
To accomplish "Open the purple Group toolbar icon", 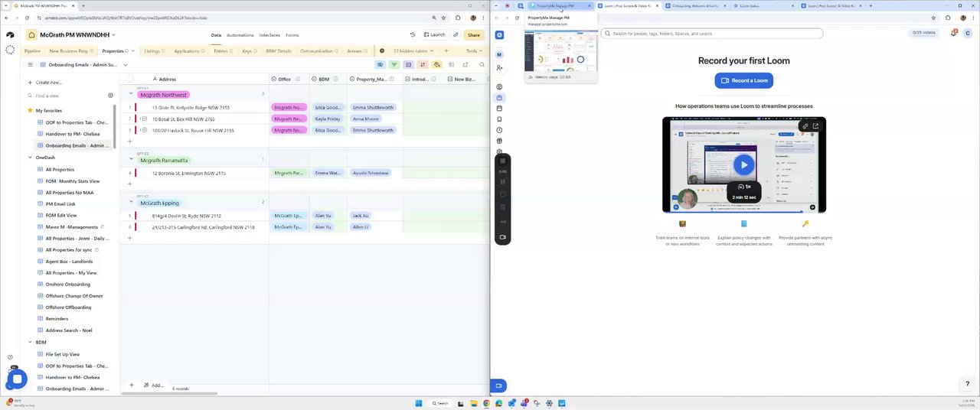I will tap(408, 64).
